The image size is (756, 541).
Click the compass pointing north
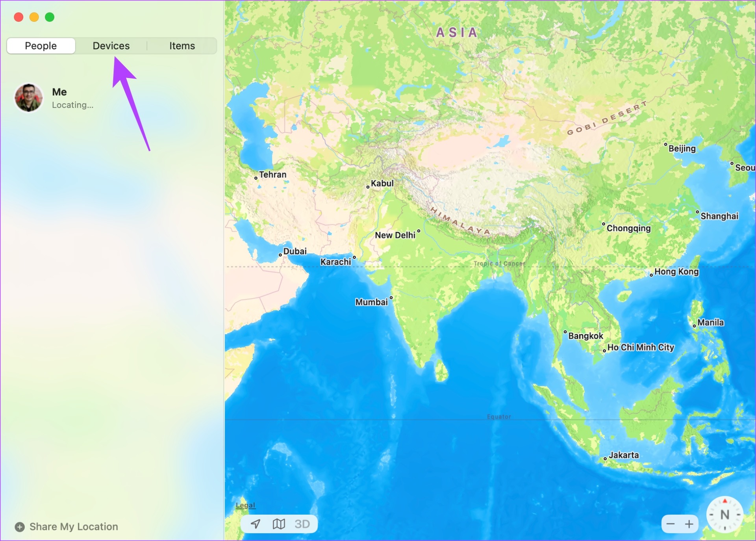pos(724,515)
